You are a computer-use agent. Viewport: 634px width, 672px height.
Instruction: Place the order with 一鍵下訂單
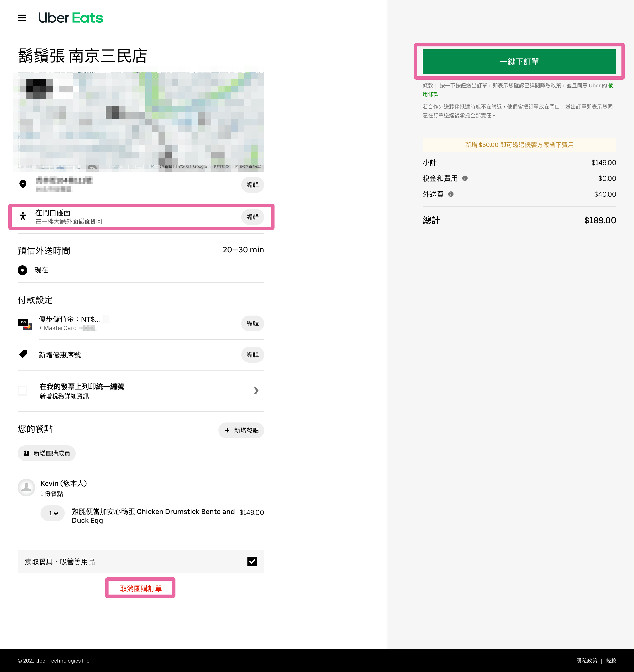[x=519, y=62]
